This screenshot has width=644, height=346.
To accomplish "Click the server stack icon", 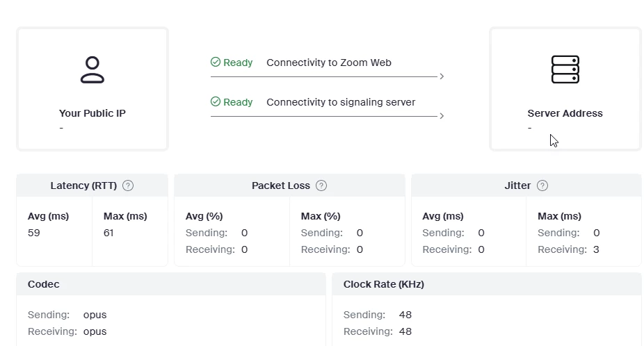I will click(565, 69).
